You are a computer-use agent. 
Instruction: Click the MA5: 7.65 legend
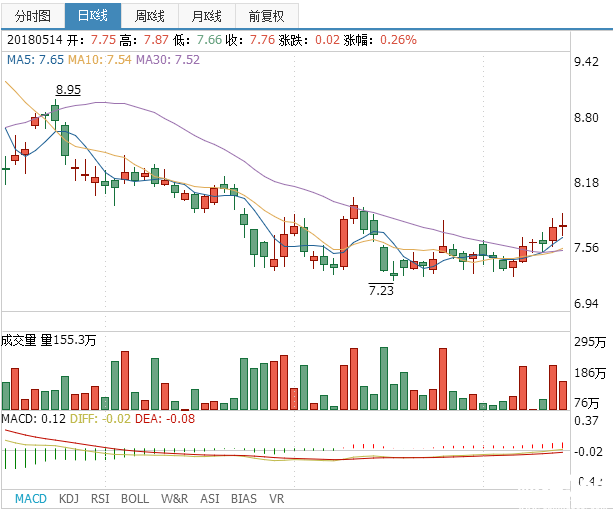tap(35, 60)
